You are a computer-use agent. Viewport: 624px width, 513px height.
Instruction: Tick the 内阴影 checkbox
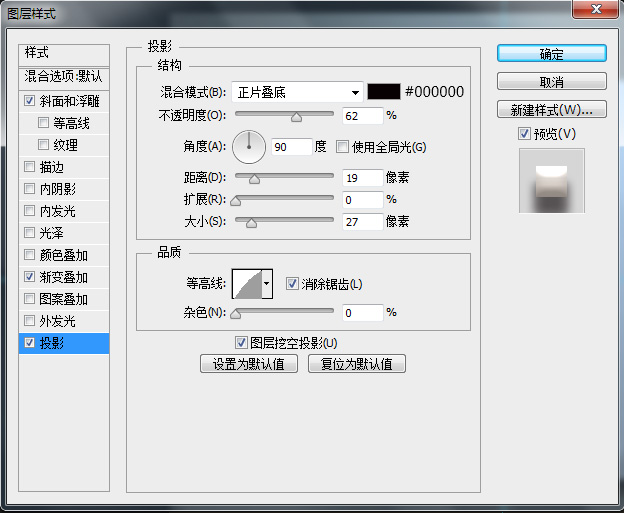(x=29, y=188)
